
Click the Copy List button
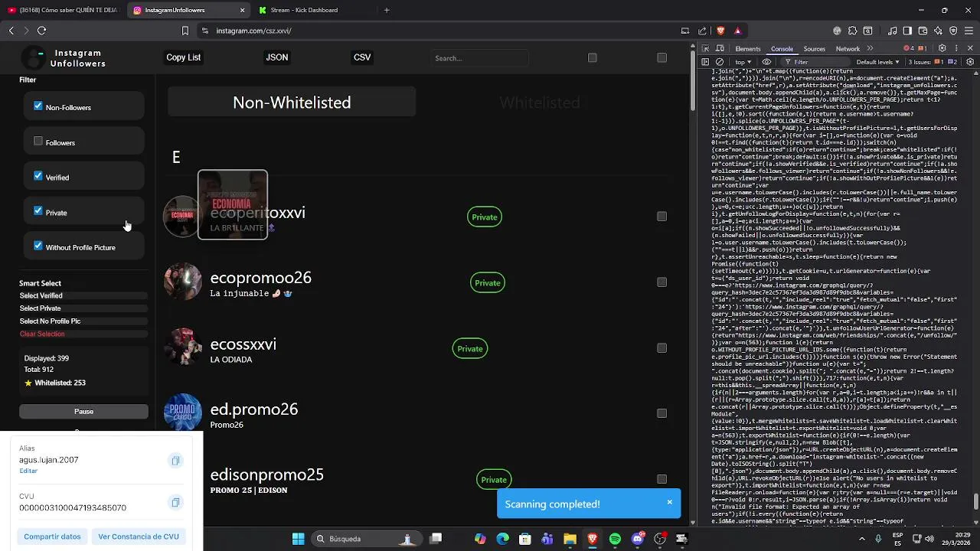click(x=184, y=57)
